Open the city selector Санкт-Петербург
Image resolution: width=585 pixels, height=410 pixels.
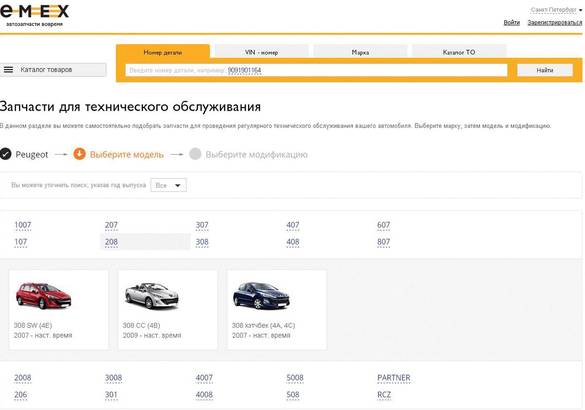pos(556,10)
